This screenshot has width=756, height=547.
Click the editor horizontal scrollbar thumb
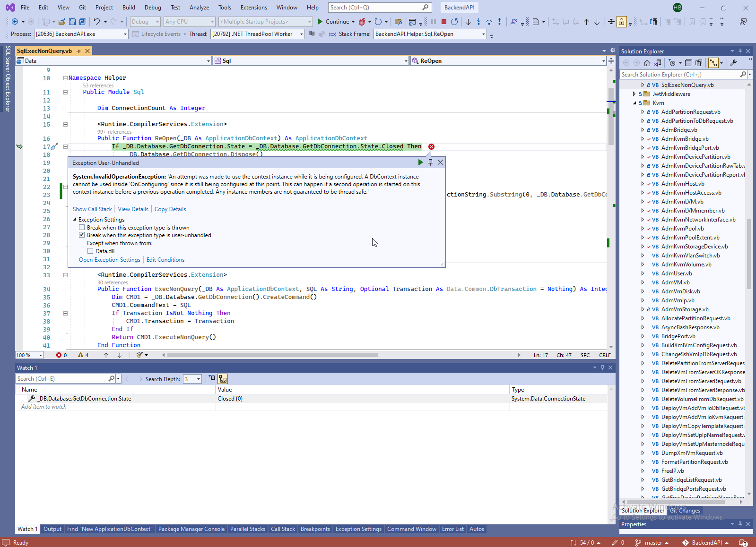272,355
